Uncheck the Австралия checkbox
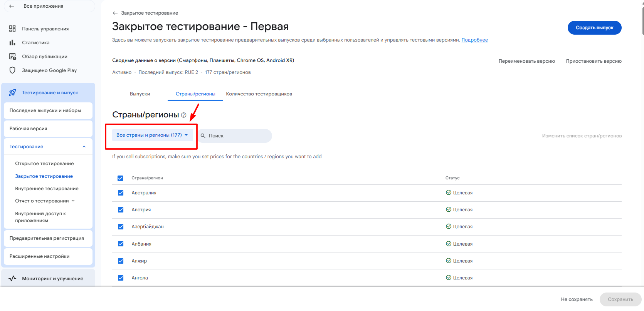 point(121,193)
